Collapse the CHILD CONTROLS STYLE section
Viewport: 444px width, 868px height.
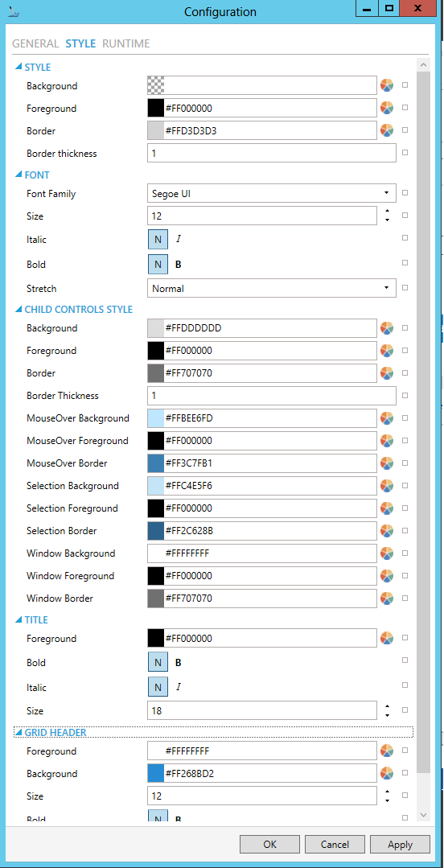pos(18,310)
